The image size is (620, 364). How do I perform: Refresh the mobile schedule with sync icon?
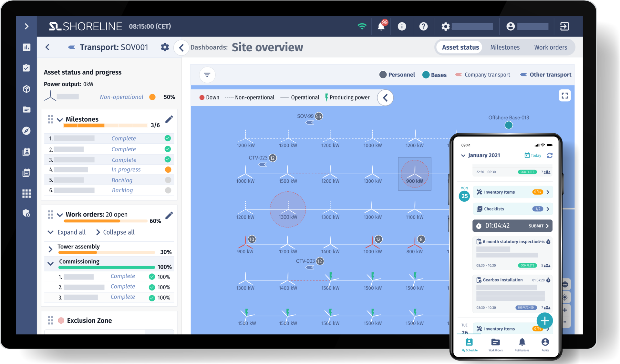(x=550, y=156)
